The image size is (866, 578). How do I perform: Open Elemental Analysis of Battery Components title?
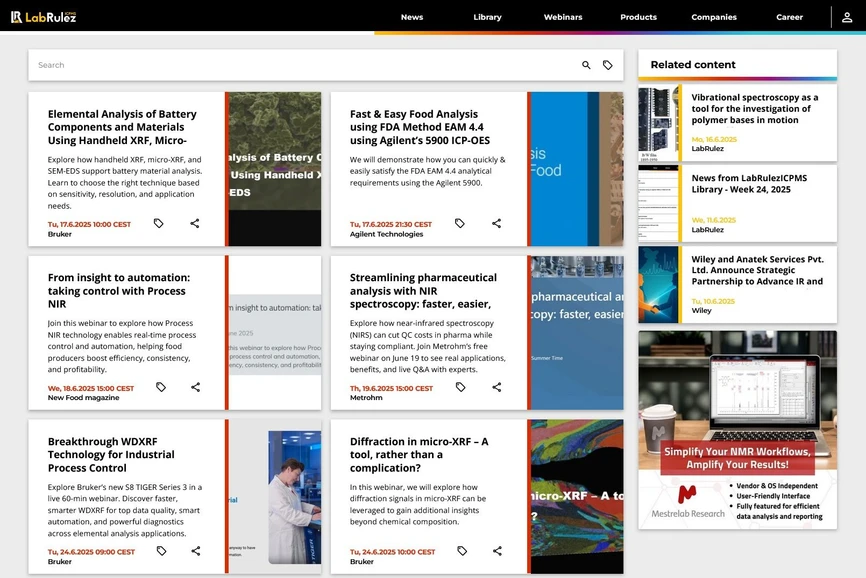point(122,127)
